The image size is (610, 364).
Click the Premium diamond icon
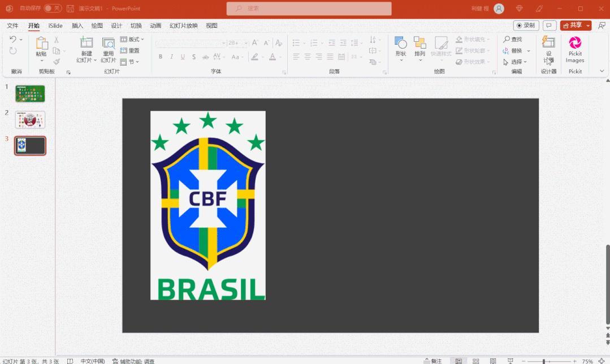pos(520,8)
